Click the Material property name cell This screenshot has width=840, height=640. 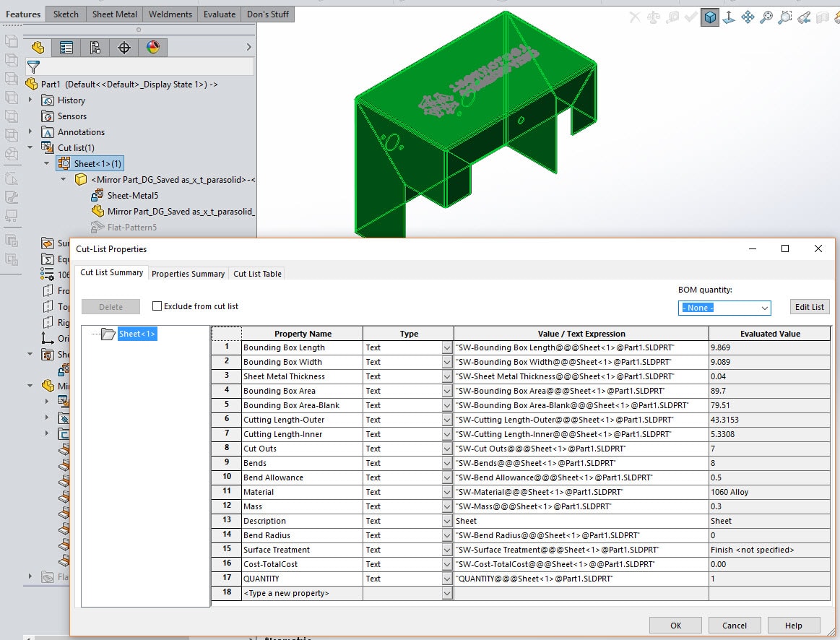[302, 492]
